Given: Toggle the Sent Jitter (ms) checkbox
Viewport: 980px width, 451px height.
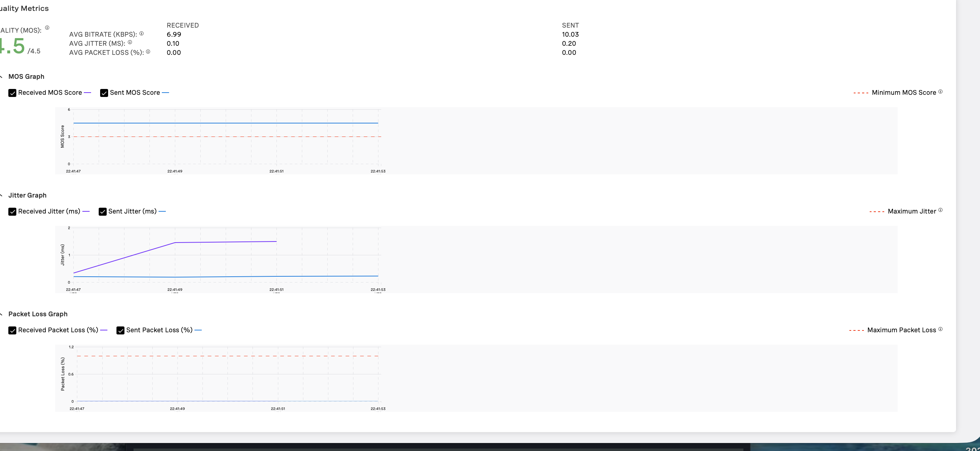Looking at the screenshot, I should coord(102,212).
